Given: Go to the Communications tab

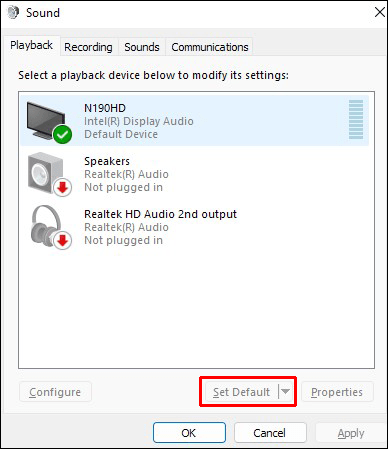Looking at the screenshot, I should [210, 47].
